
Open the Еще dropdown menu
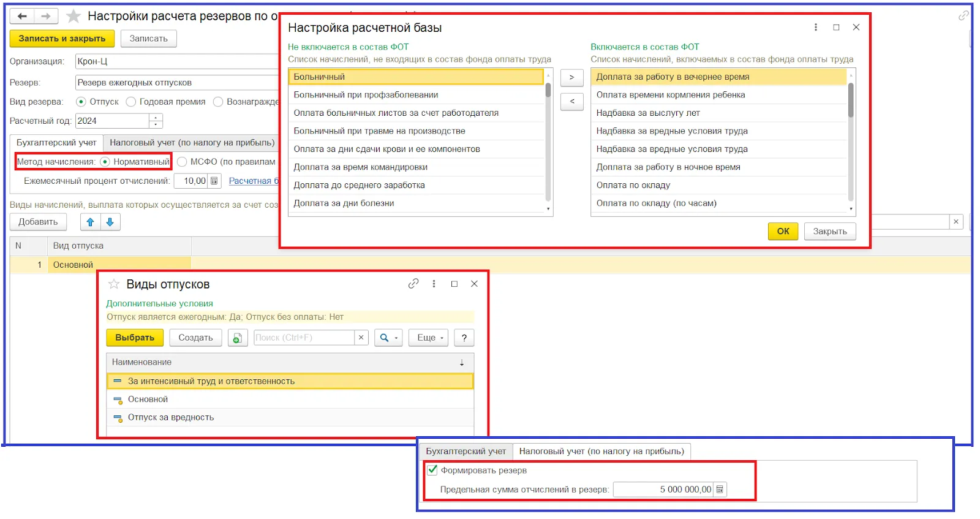click(x=431, y=338)
